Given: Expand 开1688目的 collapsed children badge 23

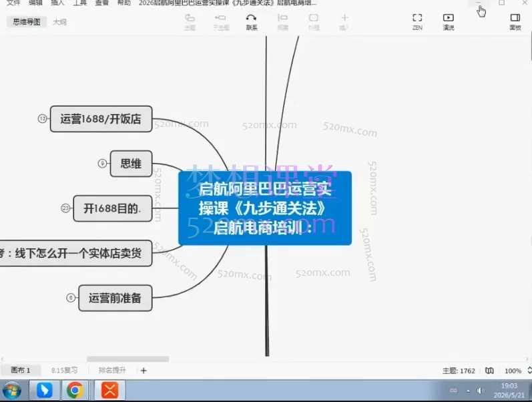Looking at the screenshot, I should [x=65, y=208].
